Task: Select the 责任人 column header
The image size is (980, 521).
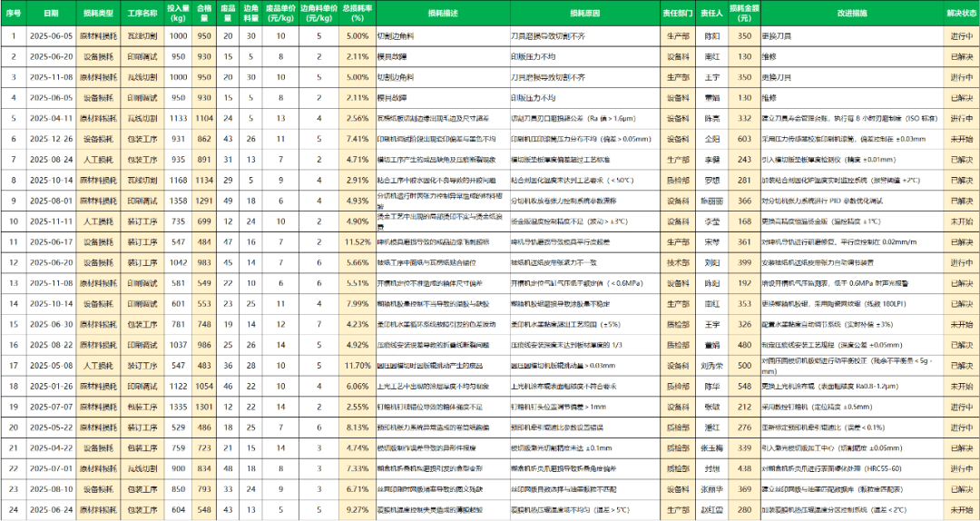Action: 712,13
